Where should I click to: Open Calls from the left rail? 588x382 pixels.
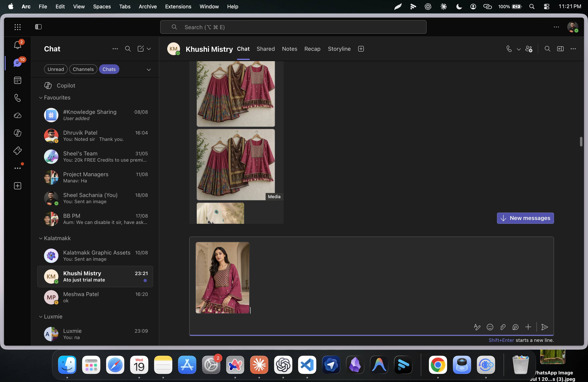[x=18, y=98]
